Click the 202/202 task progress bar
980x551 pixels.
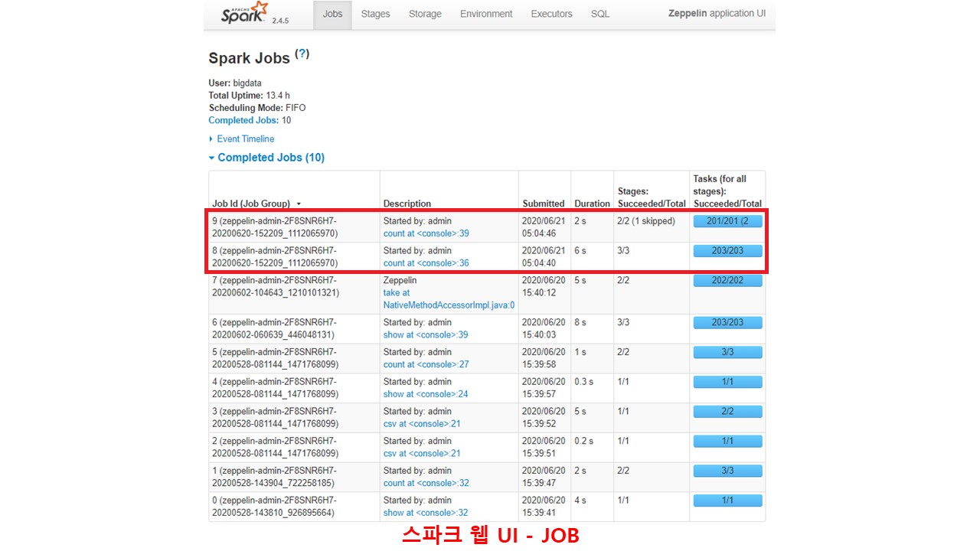click(x=727, y=281)
